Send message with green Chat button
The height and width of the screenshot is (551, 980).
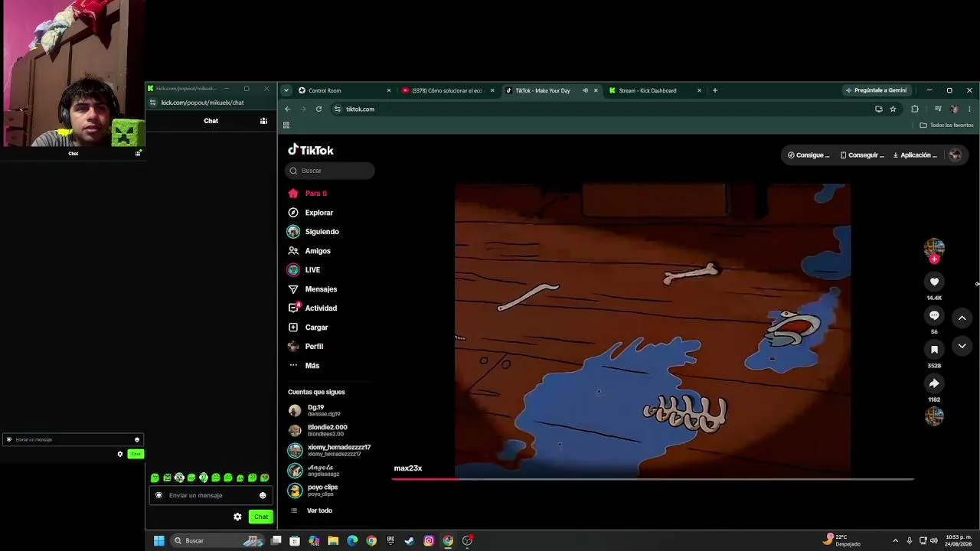[261, 517]
